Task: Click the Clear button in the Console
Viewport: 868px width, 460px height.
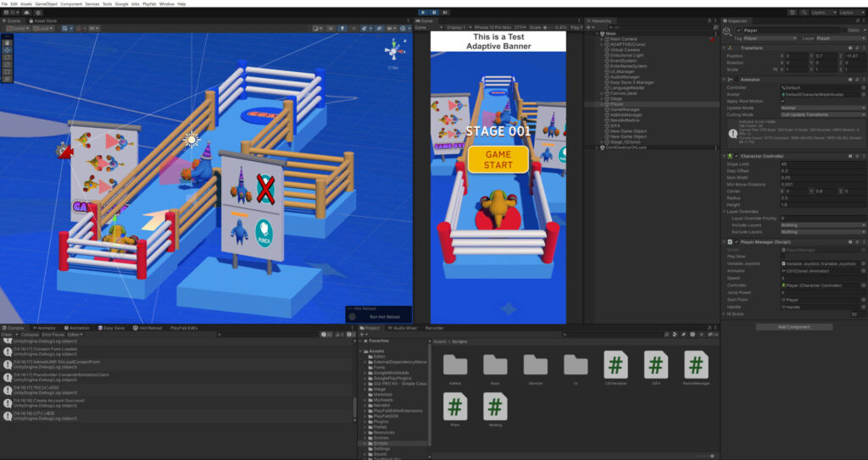Action: point(7,335)
